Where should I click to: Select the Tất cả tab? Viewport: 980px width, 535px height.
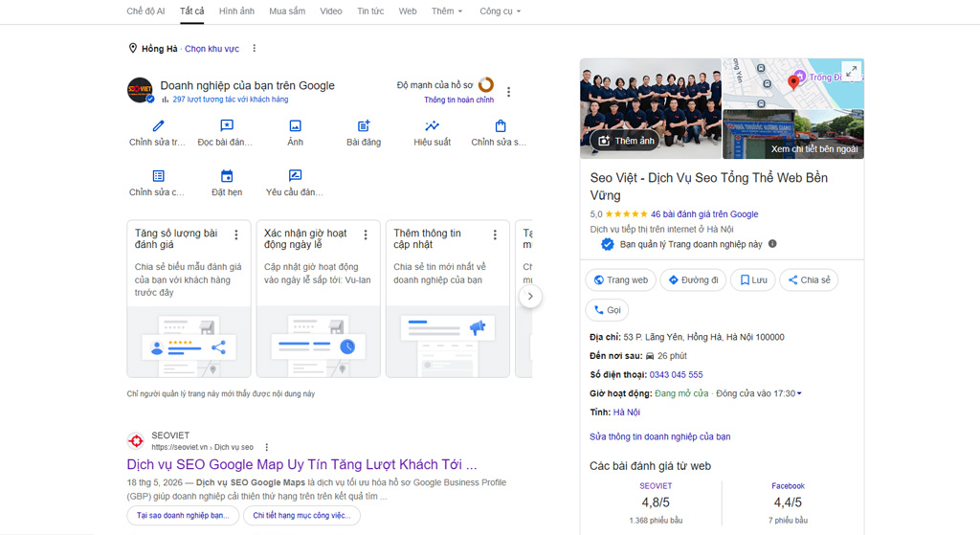(x=191, y=11)
